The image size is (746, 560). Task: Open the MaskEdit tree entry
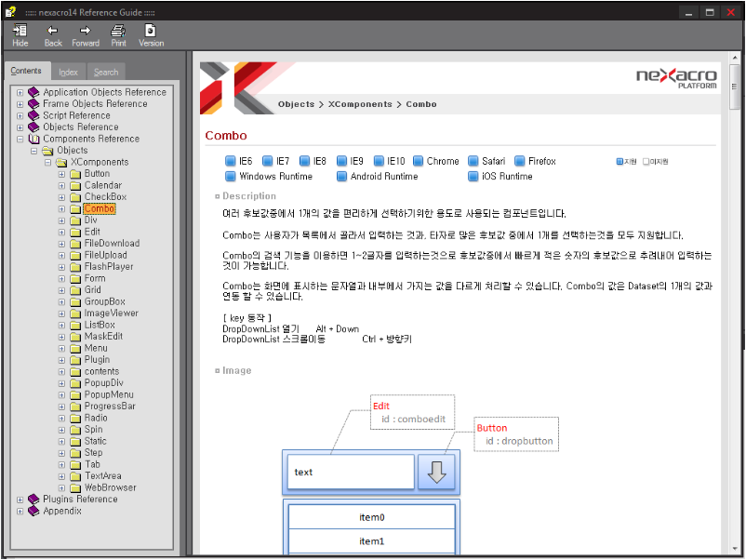pos(103,337)
